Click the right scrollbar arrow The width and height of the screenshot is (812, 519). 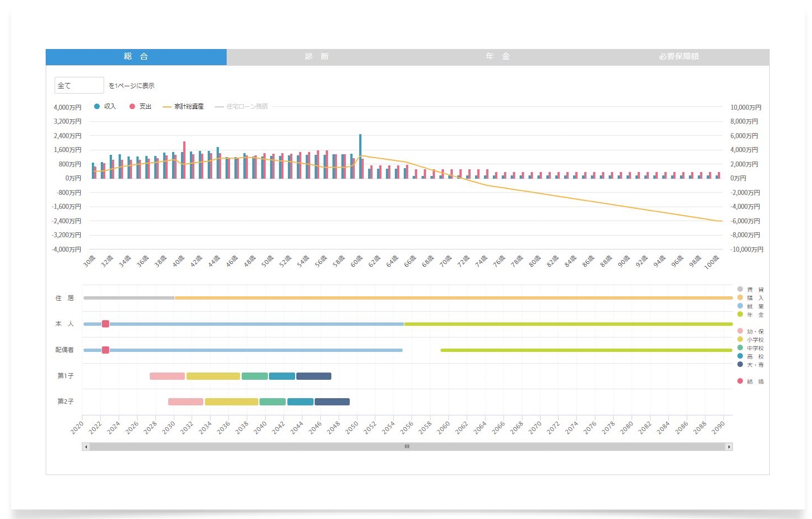click(728, 447)
